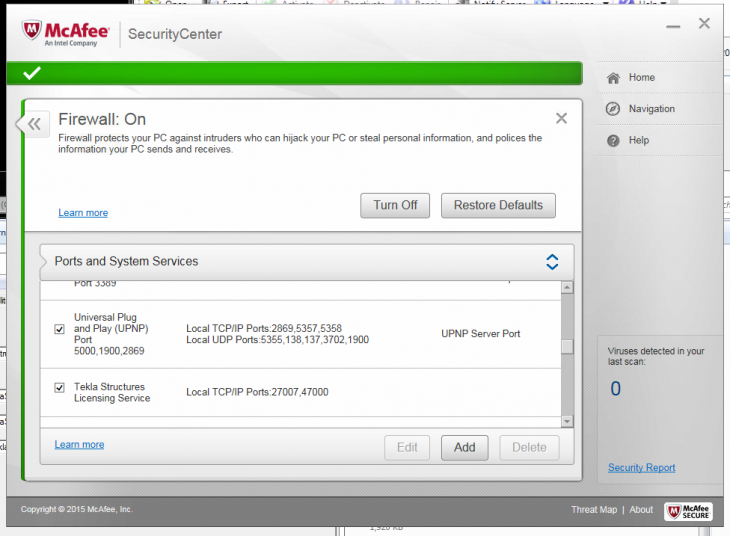Viewport: 730px width, 536px height.
Task: Uncheck Tekla Structures Licensing Service checkbox
Action: tap(60, 387)
